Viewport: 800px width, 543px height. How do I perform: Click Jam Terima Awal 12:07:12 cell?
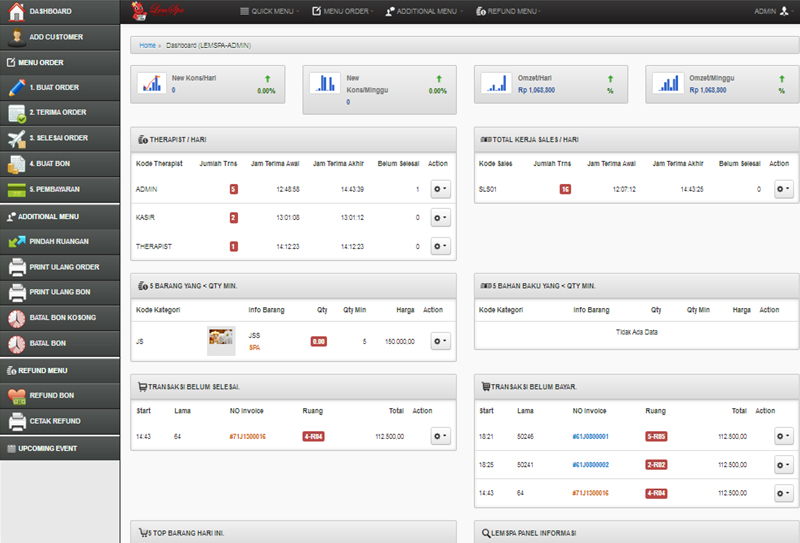[x=624, y=189]
